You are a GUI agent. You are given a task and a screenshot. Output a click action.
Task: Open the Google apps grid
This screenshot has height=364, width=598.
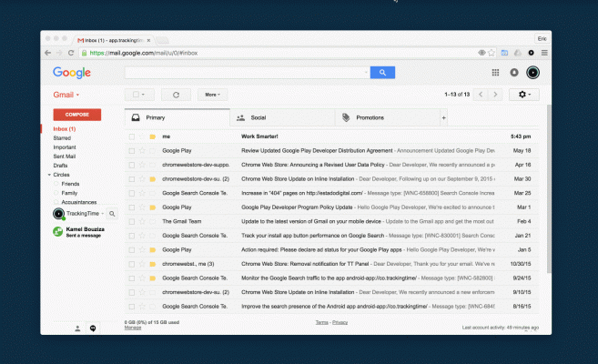point(495,73)
